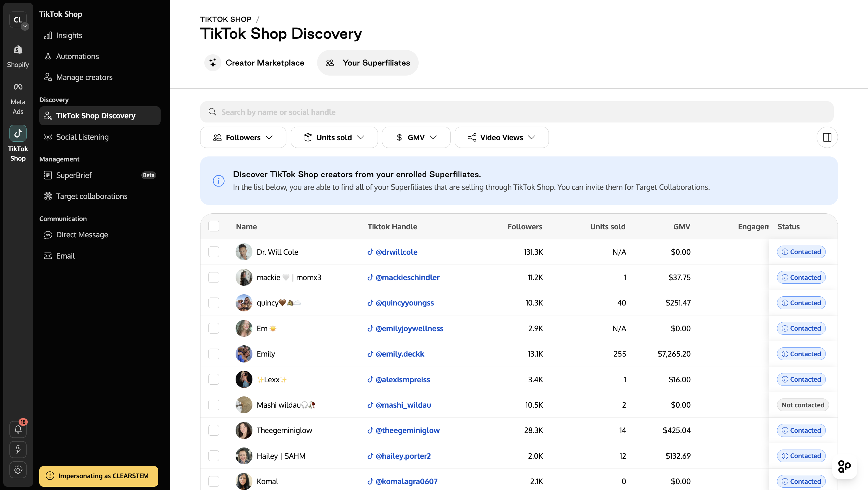The width and height of the screenshot is (868, 490).
Task: Check the Dr. Will Cole row checkbox
Action: coord(214,252)
